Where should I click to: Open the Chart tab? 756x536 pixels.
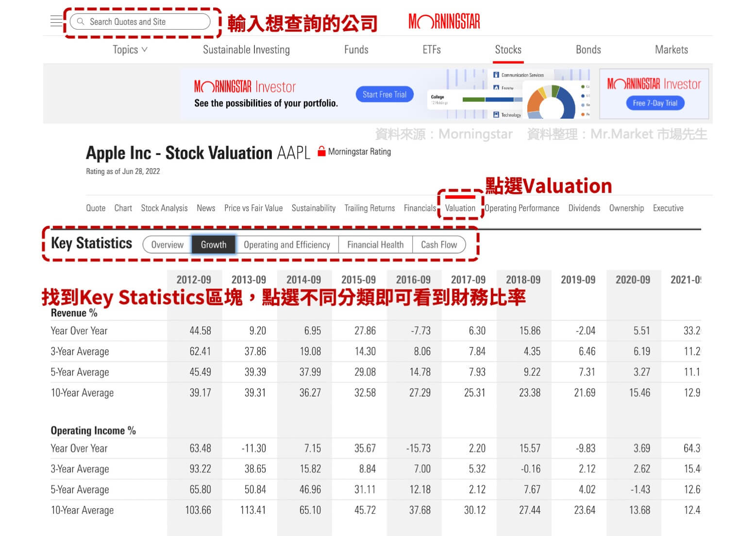click(x=123, y=208)
